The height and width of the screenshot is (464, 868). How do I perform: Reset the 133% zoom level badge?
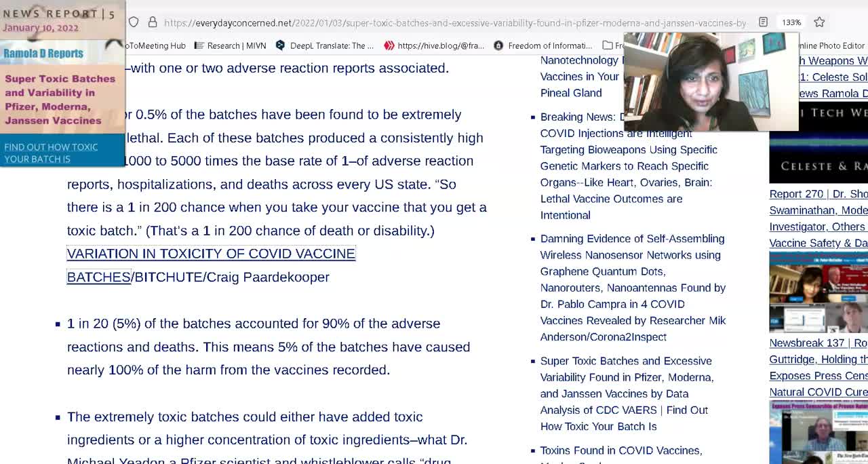(791, 22)
